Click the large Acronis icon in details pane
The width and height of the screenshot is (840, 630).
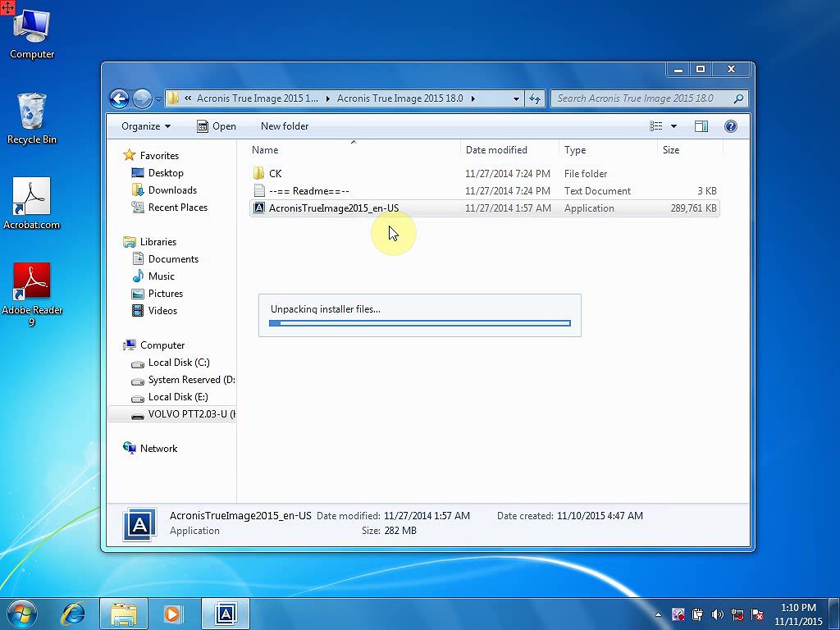pyautogui.click(x=139, y=524)
